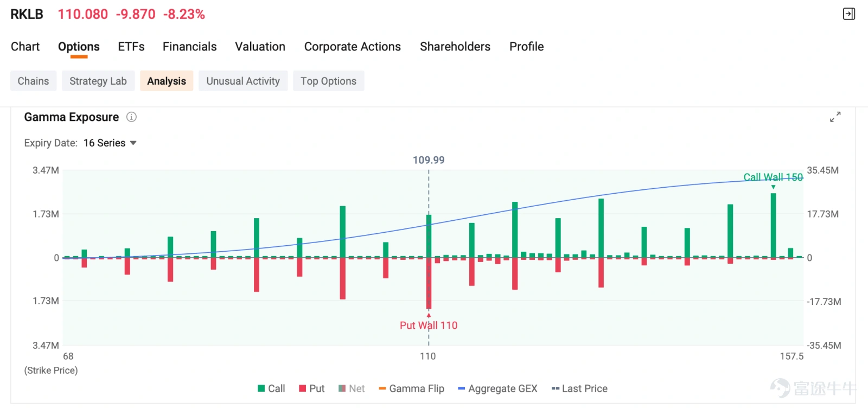Click the tall green call bar at strike 150
The width and height of the screenshot is (868, 408).
pyautogui.click(x=773, y=225)
